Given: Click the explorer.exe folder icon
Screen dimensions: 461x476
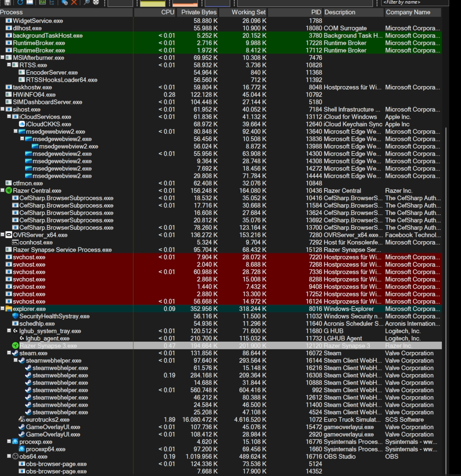Looking at the screenshot, I should [9, 309].
